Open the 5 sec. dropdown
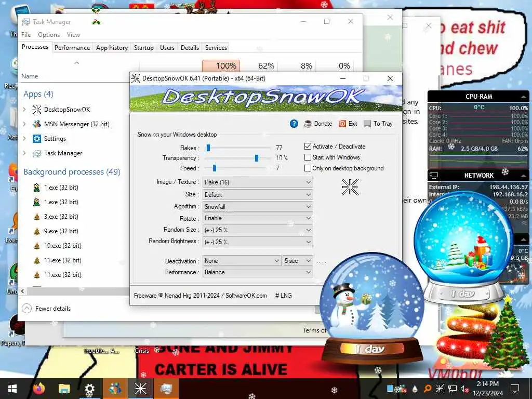 pos(298,261)
